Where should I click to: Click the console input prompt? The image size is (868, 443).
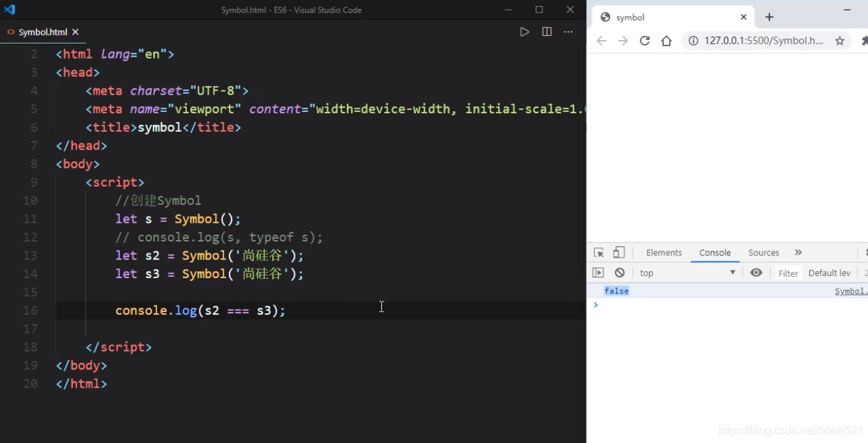coord(731,304)
